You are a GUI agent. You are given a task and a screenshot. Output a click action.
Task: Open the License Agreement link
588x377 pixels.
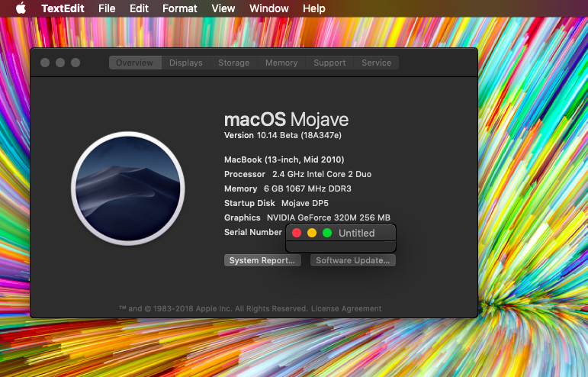click(x=346, y=309)
